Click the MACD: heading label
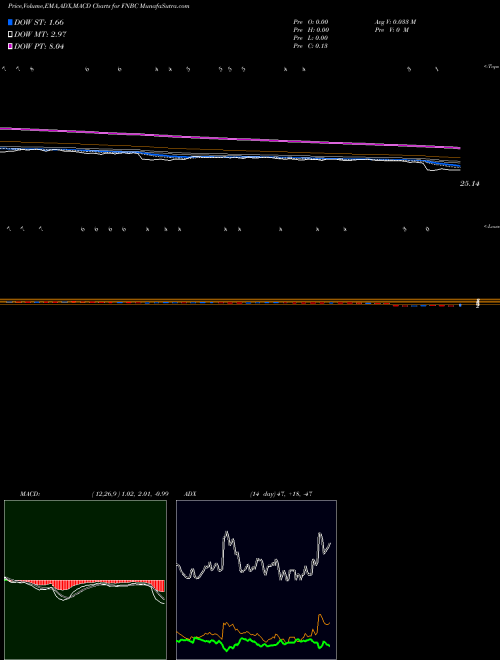This screenshot has width=500, height=660. pos(30,494)
